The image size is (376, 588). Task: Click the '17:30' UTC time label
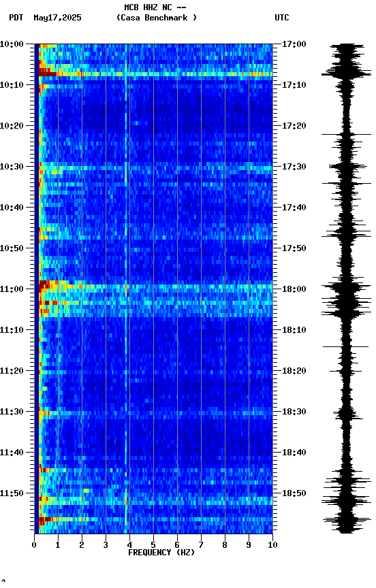coord(294,167)
